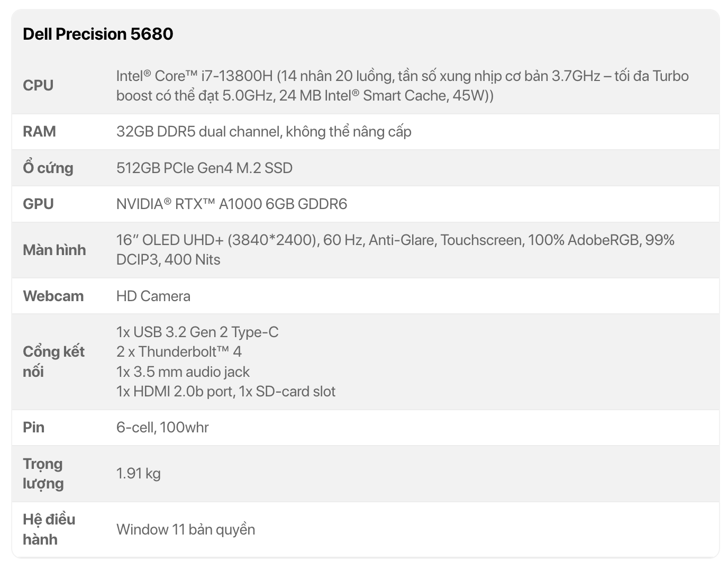Click the GPU row label
The image size is (728, 561).
[38, 204]
